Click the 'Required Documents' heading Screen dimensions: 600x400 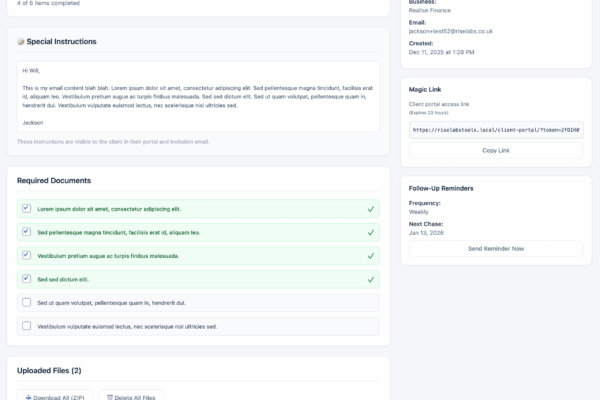(x=54, y=181)
